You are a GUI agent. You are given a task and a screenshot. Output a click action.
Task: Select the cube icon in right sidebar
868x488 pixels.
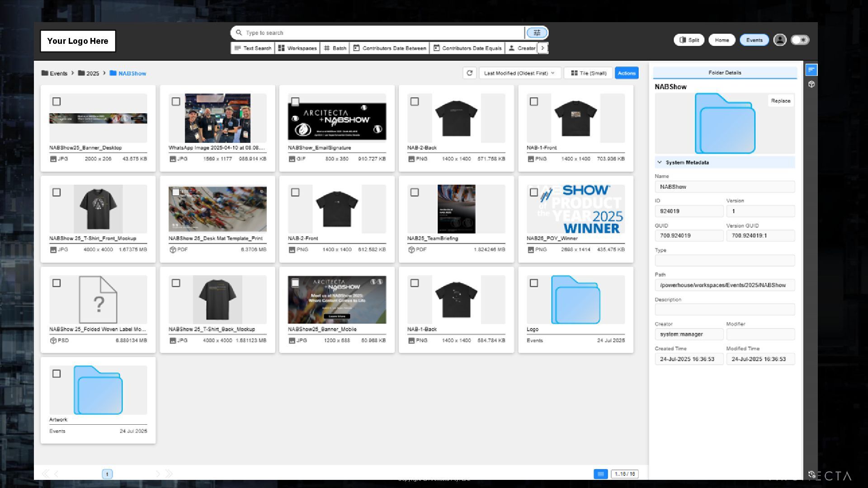tap(811, 84)
